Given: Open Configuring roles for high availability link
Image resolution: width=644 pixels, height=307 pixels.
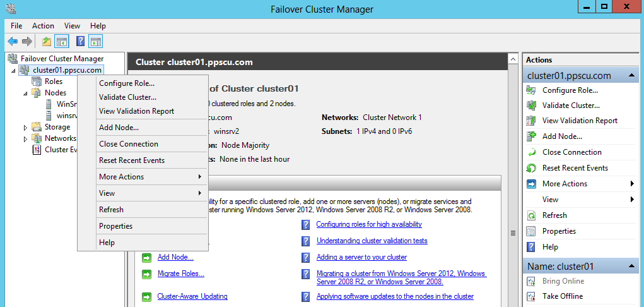Looking at the screenshot, I should click(369, 224).
